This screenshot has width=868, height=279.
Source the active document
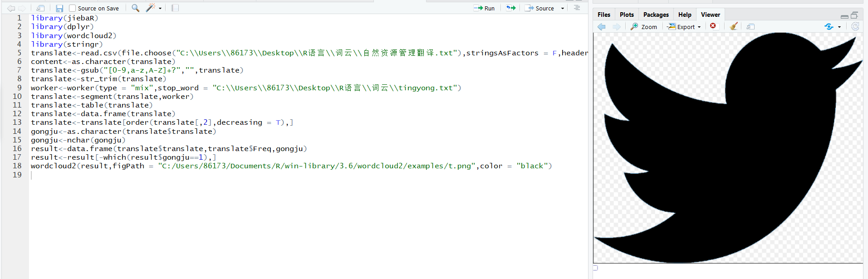coord(539,8)
